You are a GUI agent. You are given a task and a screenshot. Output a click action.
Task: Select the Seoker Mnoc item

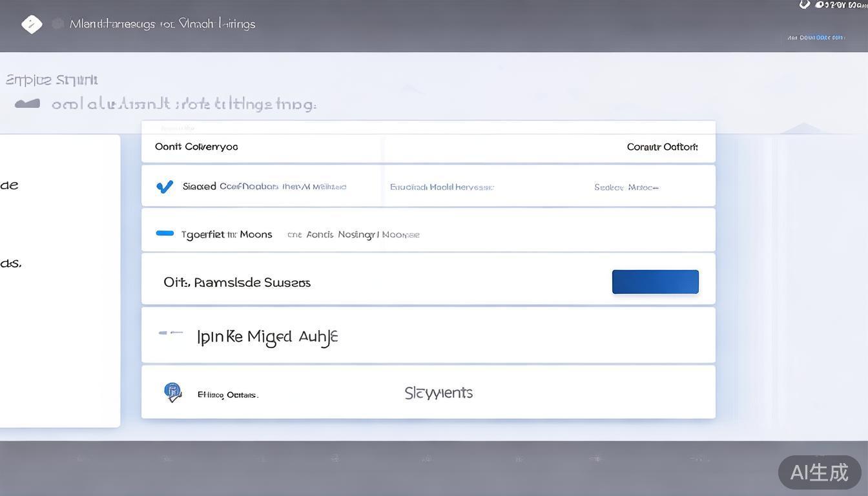[626, 187]
